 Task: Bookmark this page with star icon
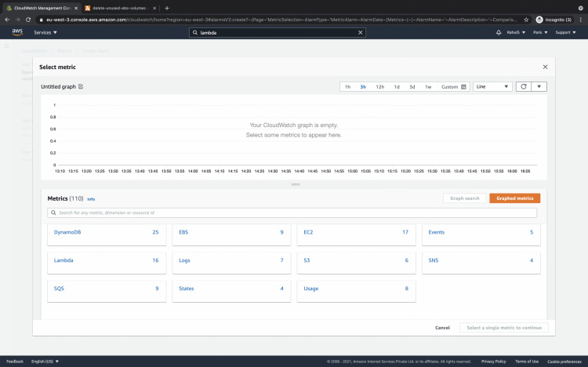click(x=524, y=19)
